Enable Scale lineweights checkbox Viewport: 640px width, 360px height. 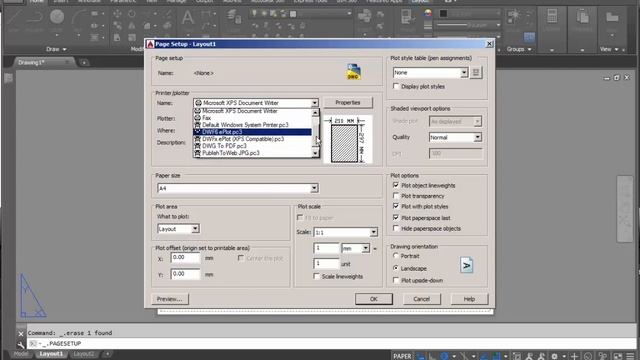point(316,276)
